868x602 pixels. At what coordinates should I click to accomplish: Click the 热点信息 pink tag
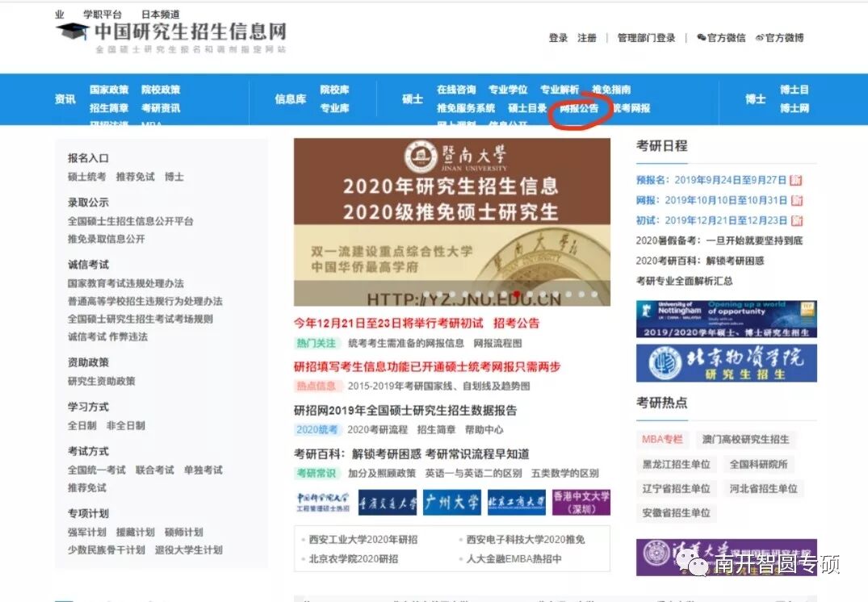pyautogui.click(x=316, y=386)
